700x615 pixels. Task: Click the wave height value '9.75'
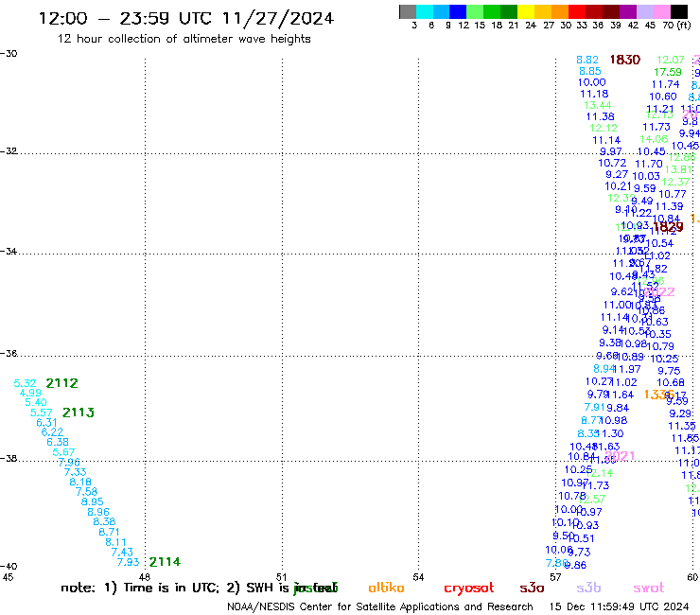669,371
